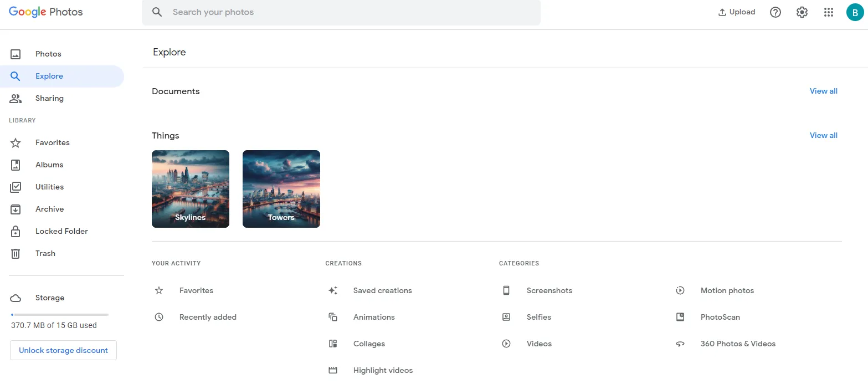Open the Skylines thumbnail
868x384 pixels.
[191, 188]
